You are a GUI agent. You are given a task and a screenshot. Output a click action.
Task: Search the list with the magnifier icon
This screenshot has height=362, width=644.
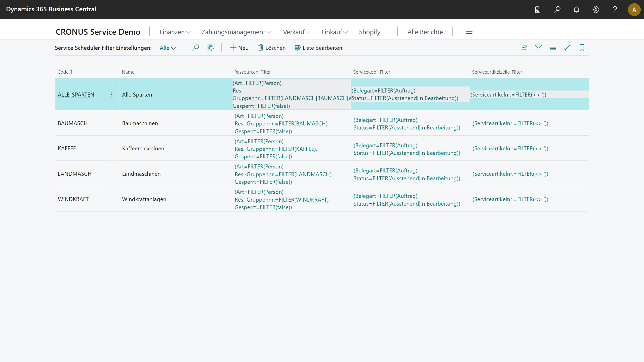point(195,48)
